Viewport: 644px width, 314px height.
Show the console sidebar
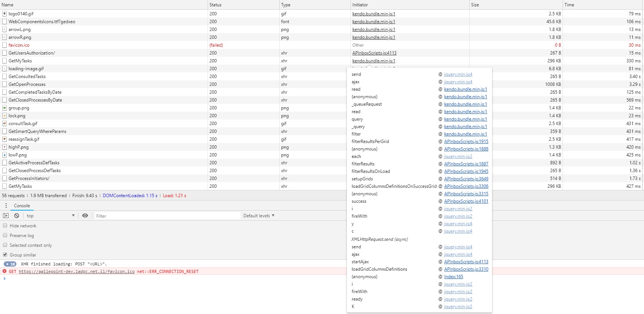coord(6,216)
